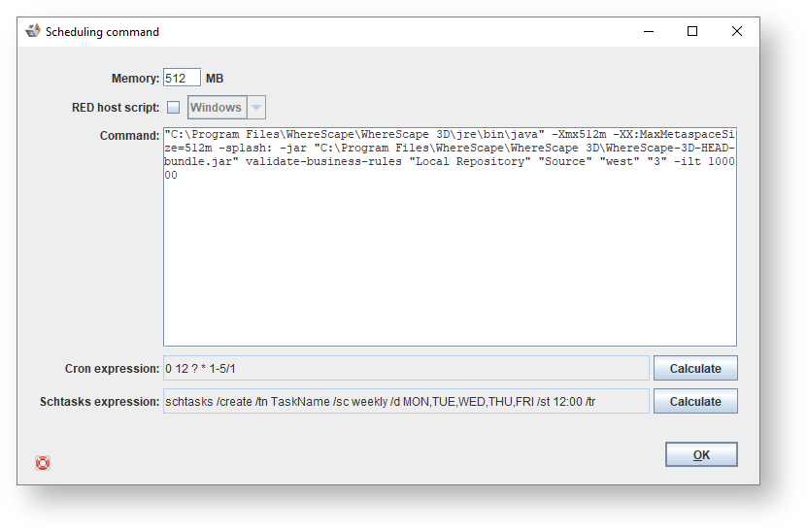
Task: Click the Schtasks expression: label
Action: (x=100, y=402)
